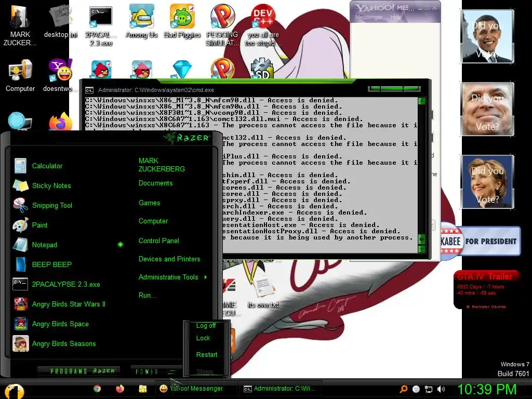This screenshot has width=532, height=399.
Task: Launch 2PACAL 2.3.exe desktop shortcut
Action: (101, 25)
